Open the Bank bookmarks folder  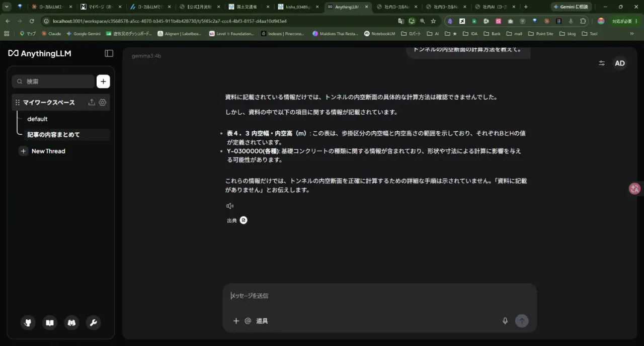click(x=492, y=34)
